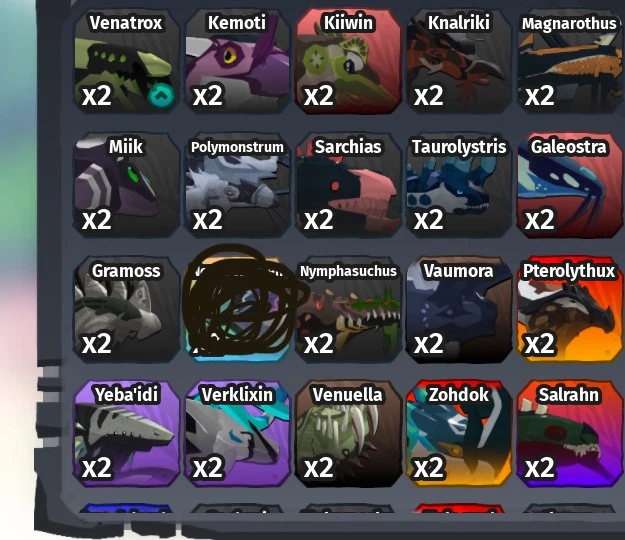The image size is (625, 540).
Task: Click the Galeostra creature card
Action: [x=571, y=186]
